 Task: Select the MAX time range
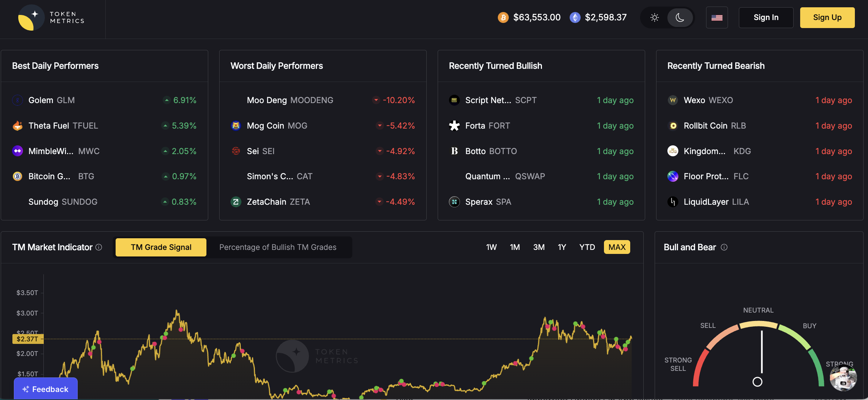(617, 247)
